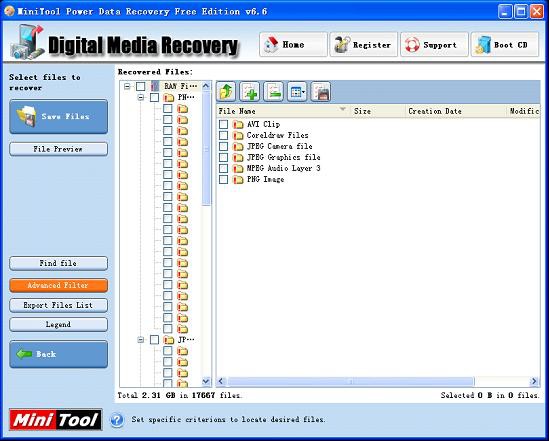Click the Register button
Screen dimensions: 549x441
(363, 44)
